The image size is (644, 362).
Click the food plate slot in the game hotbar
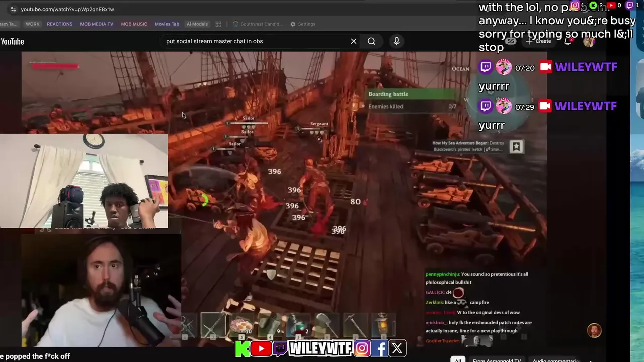pos(241,324)
